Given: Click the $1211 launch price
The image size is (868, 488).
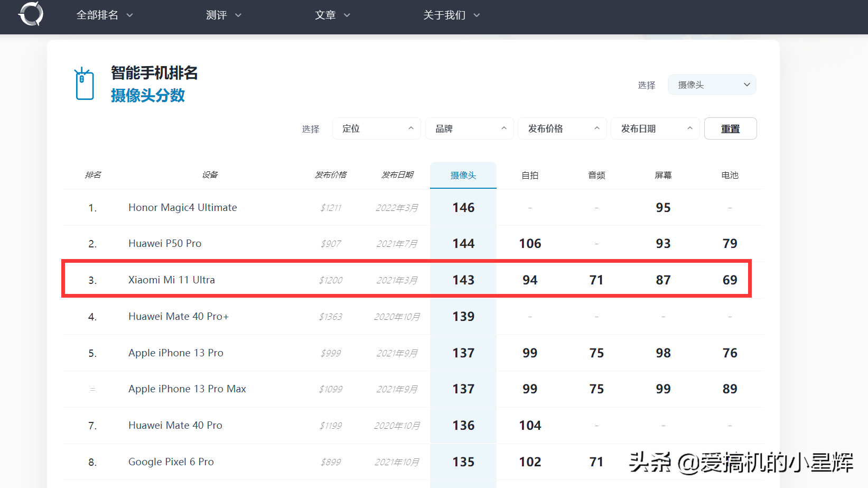Looking at the screenshot, I should coord(331,208).
